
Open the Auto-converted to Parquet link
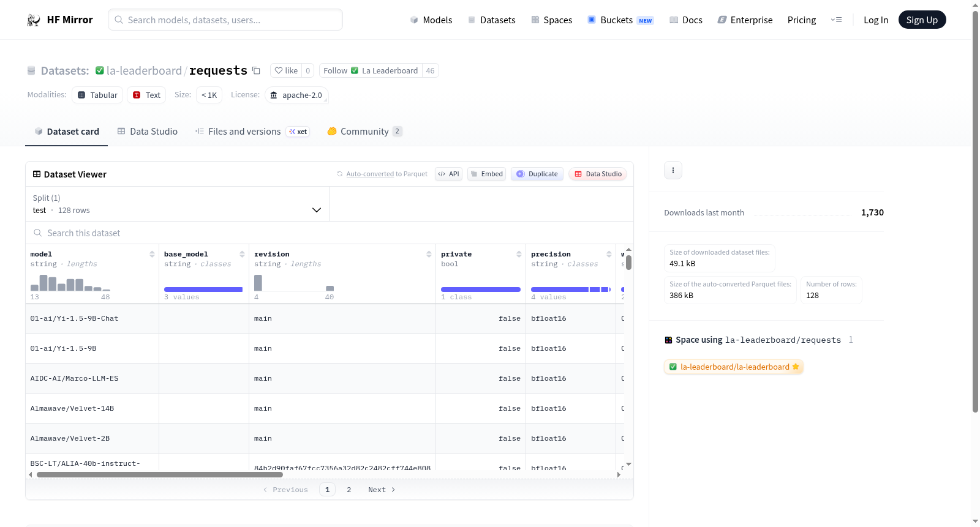pyautogui.click(x=382, y=174)
